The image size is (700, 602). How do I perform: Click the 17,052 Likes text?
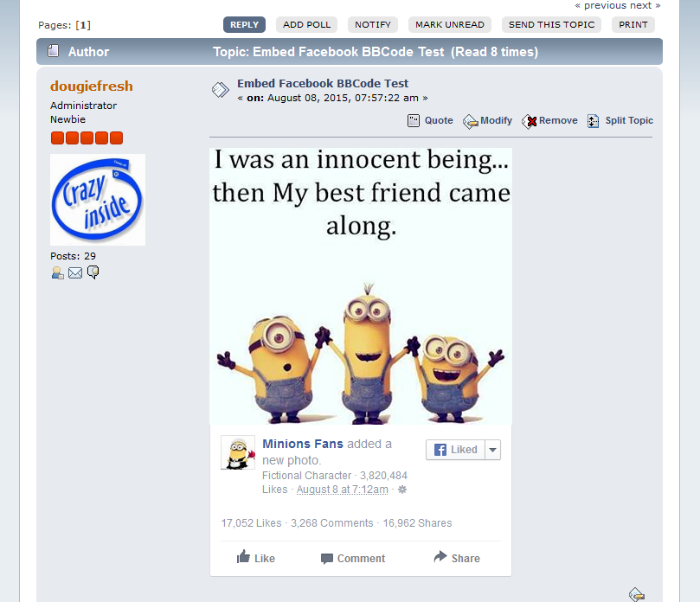click(251, 523)
